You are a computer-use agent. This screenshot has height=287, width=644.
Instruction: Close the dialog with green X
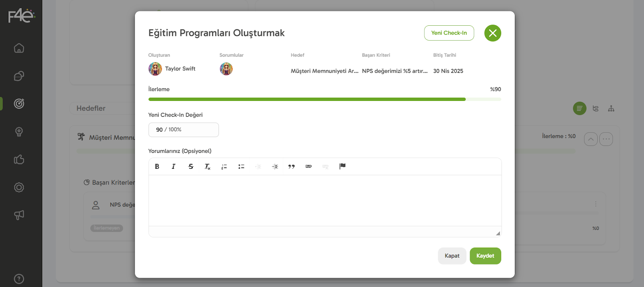(492, 33)
